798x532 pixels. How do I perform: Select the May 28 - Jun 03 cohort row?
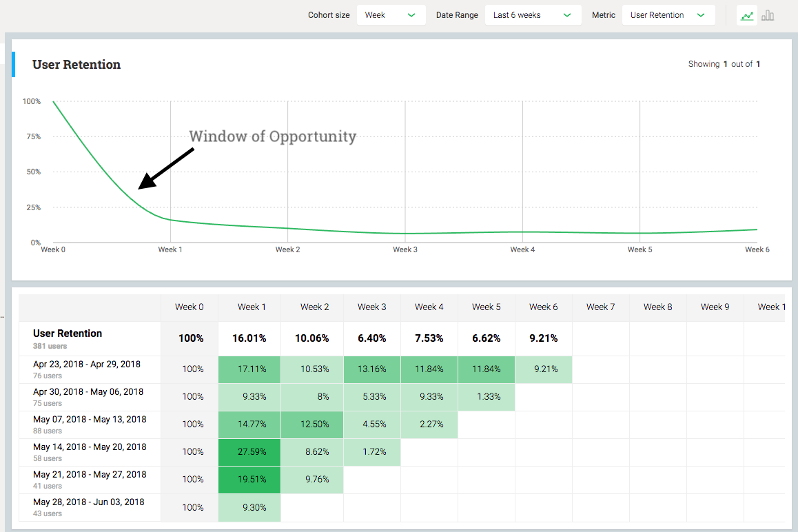(x=89, y=507)
